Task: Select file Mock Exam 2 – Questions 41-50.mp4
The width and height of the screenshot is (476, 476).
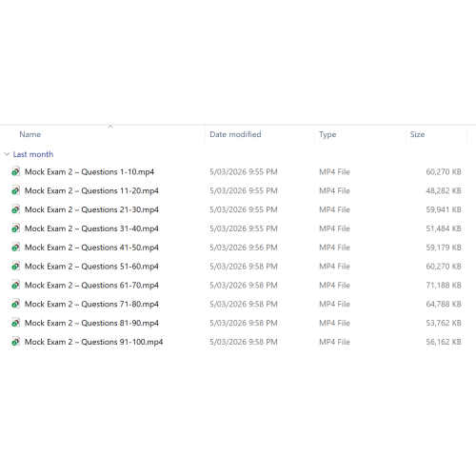Action: 91,248
